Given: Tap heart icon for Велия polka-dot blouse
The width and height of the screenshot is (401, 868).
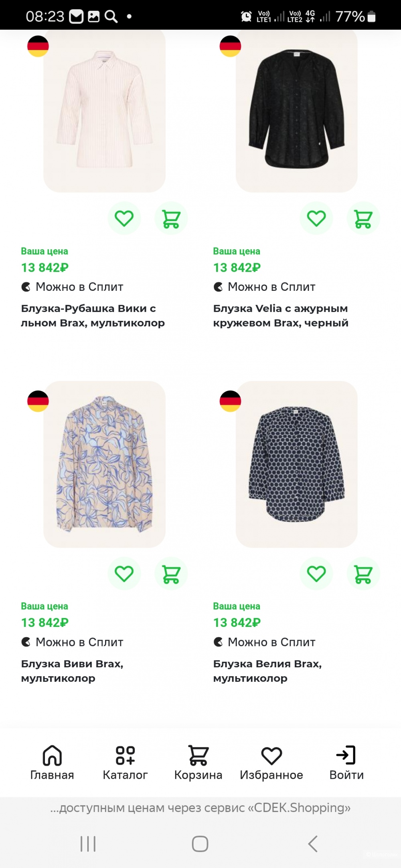Looking at the screenshot, I should 316,574.
